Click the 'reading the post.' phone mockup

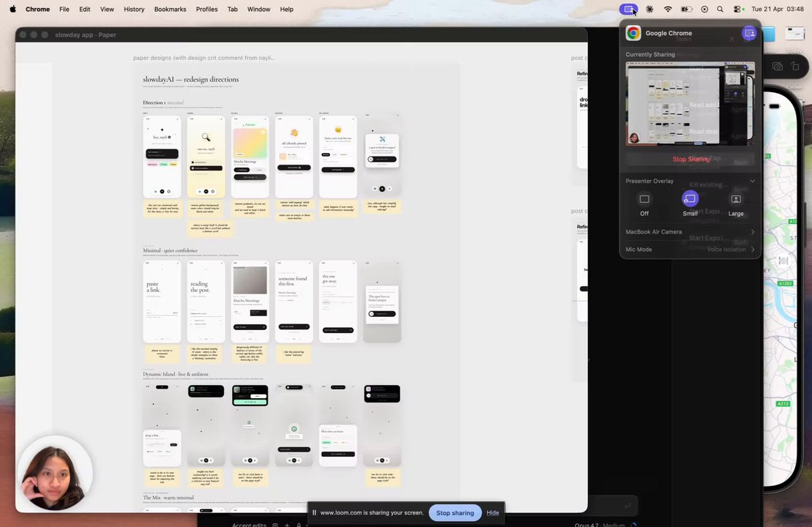206,302
